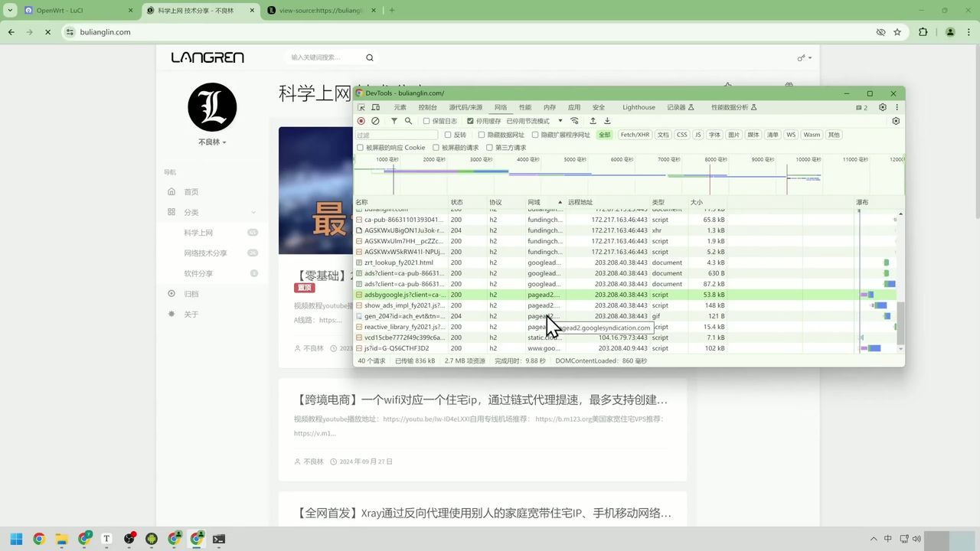
Task: Open the 归档 sidebar link
Action: pyautogui.click(x=191, y=293)
